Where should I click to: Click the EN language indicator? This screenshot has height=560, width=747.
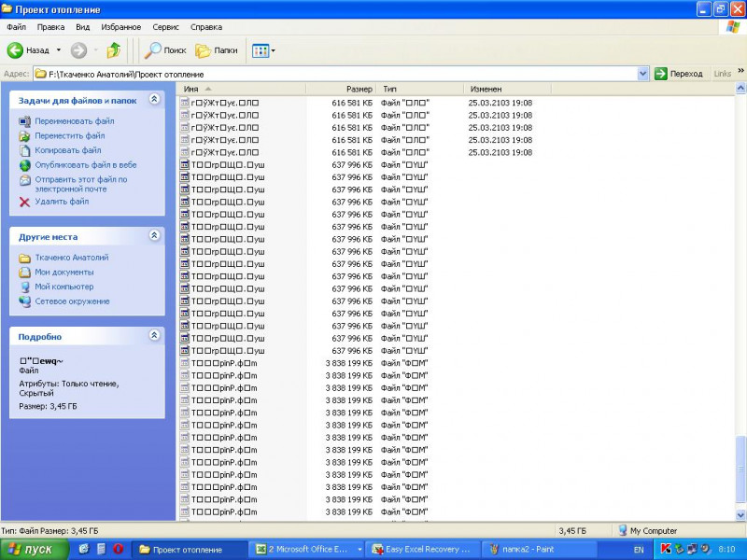point(639,550)
